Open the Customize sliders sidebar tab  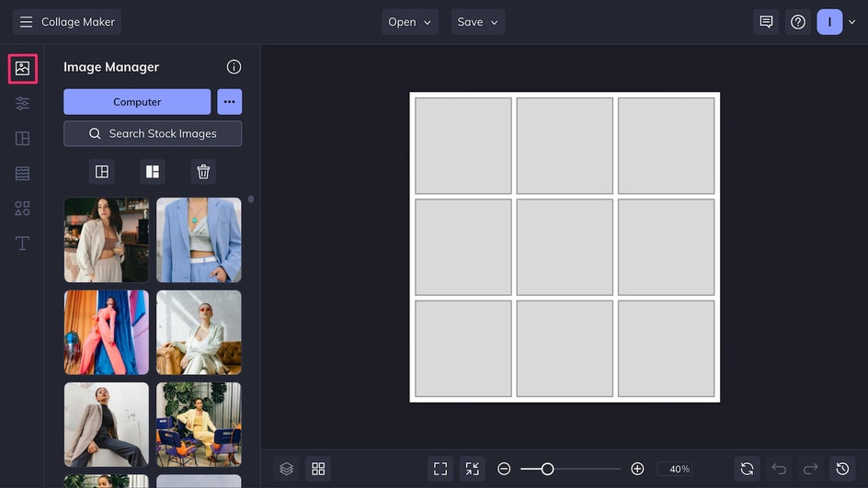coord(23,104)
